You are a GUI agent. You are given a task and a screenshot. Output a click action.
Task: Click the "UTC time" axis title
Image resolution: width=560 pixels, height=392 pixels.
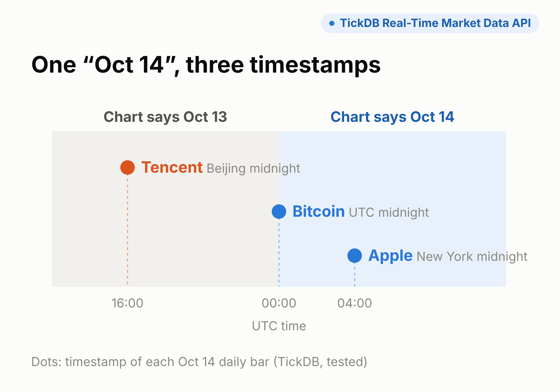(279, 326)
